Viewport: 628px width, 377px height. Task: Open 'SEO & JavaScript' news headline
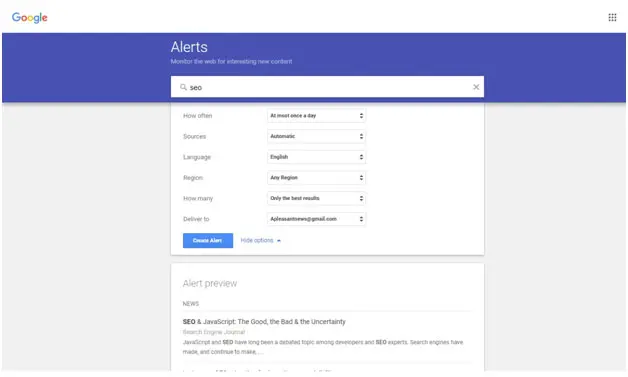click(264, 322)
